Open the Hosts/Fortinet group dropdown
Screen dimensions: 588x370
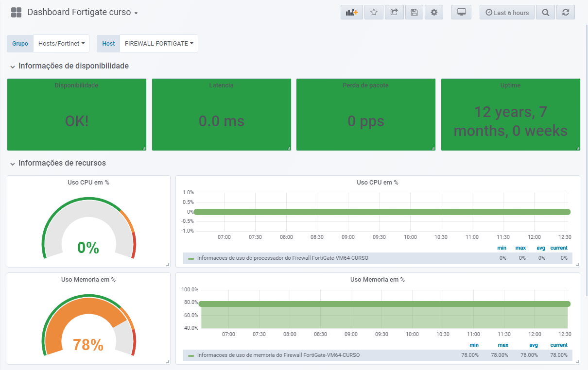coord(61,44)
